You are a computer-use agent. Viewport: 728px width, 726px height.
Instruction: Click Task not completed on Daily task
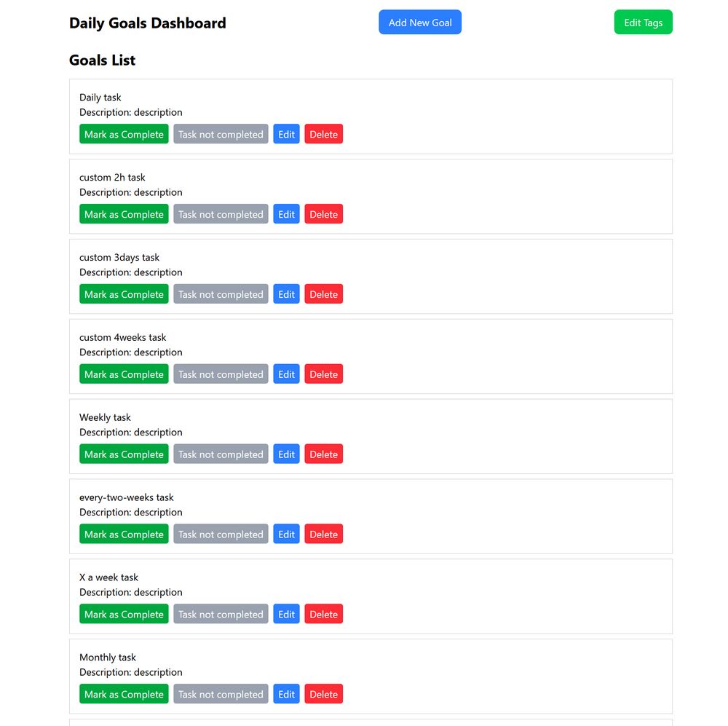[x=221, y=134]
